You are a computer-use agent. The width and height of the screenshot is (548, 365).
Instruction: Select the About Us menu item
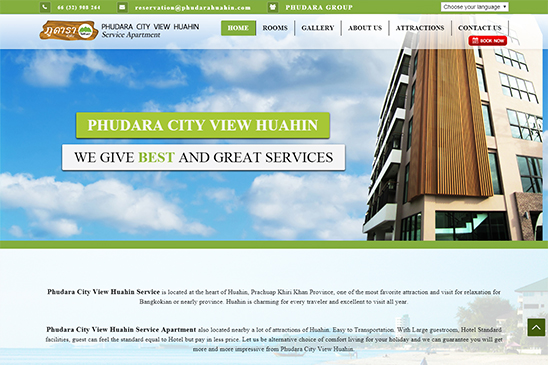tap(365, 28)
